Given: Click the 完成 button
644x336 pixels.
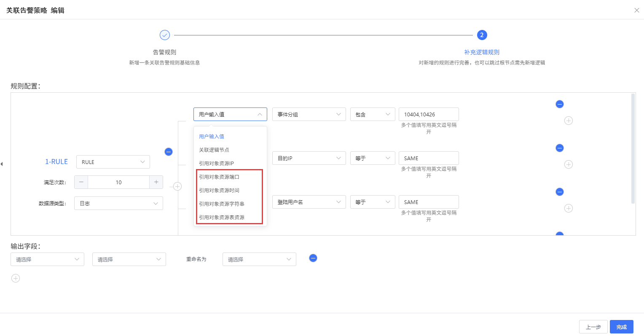Looking at the screenshot, I should click(621, 327).
